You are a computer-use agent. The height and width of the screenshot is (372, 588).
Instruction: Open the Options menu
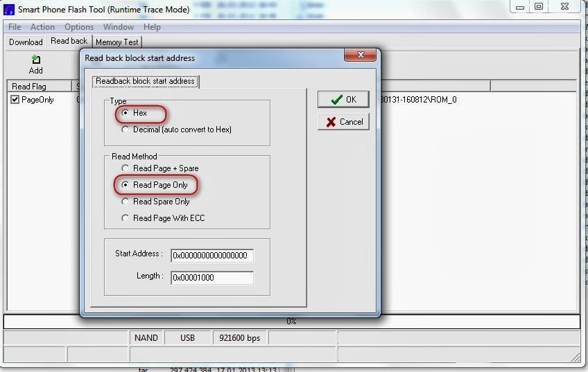tap(79, 27)
